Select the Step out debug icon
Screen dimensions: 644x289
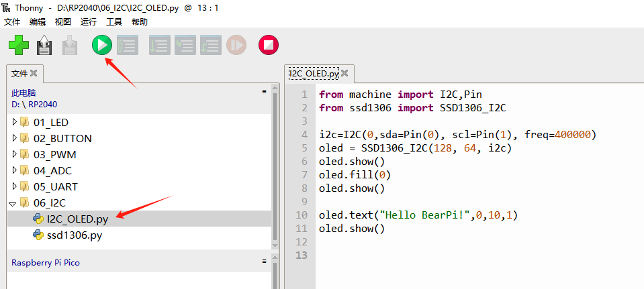(211, 45)
